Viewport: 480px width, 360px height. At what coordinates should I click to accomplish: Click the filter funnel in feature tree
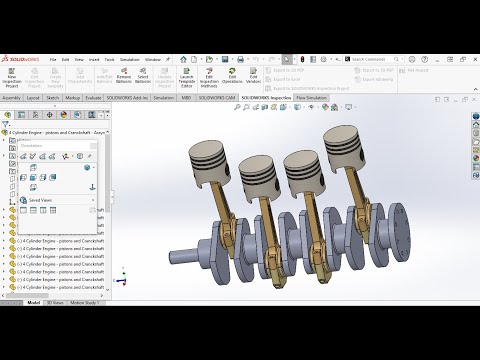pyautogui.click(x=5, y=124)
